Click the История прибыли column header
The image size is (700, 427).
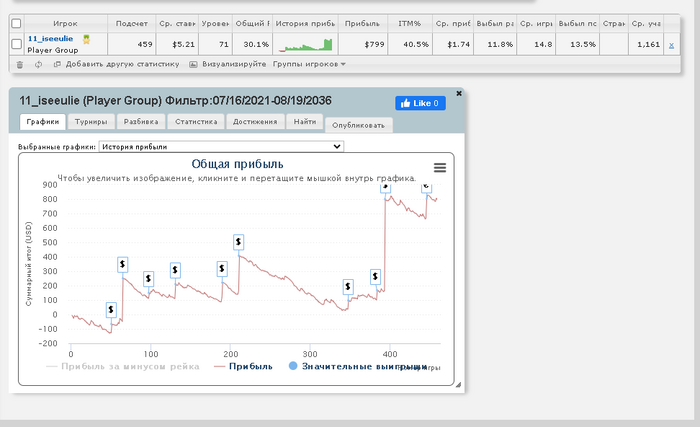pyautogui.click(x=305, y=23)
